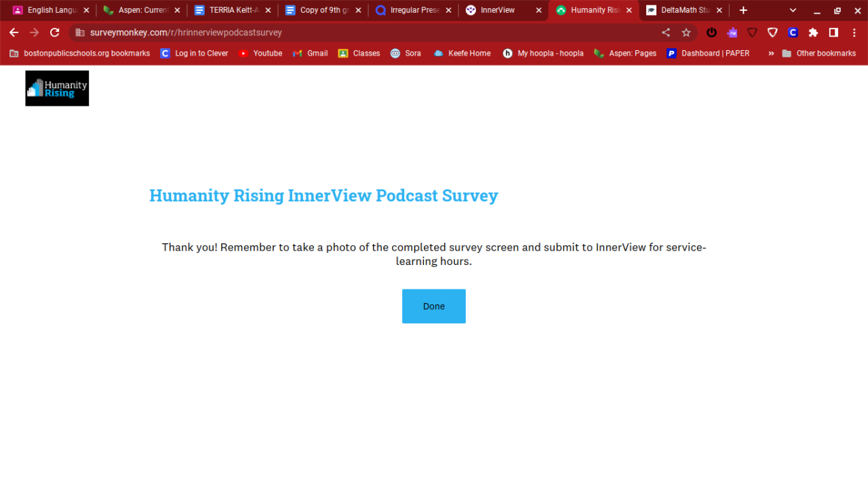Image resolution: width=868 pixels, height=488 pixels.
Task: Open the Sora bookmark
Action: pyautogui.click(x=406, y=53)
